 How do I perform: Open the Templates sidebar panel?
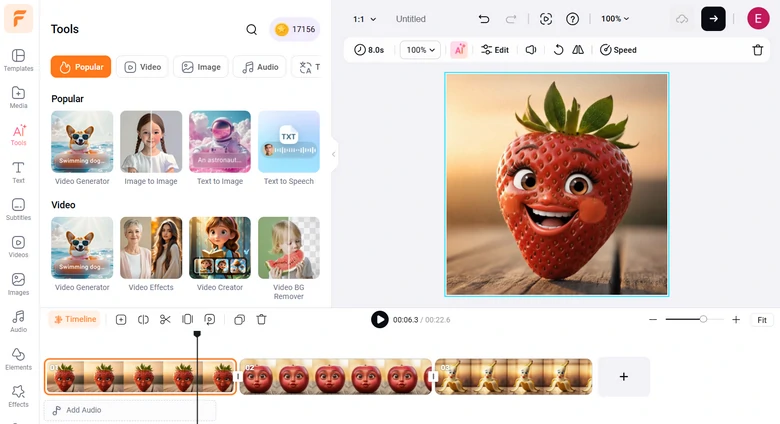(x=18, y=60)
